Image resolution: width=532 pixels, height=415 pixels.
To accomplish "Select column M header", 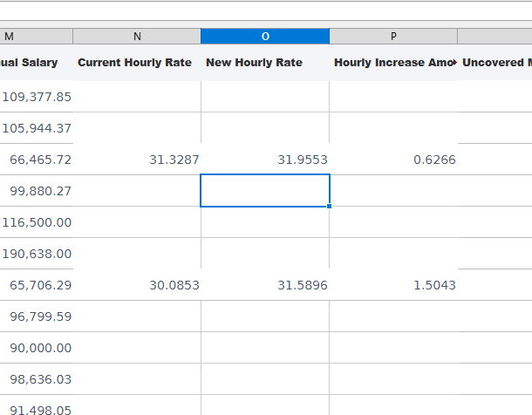I will (35, 36).
